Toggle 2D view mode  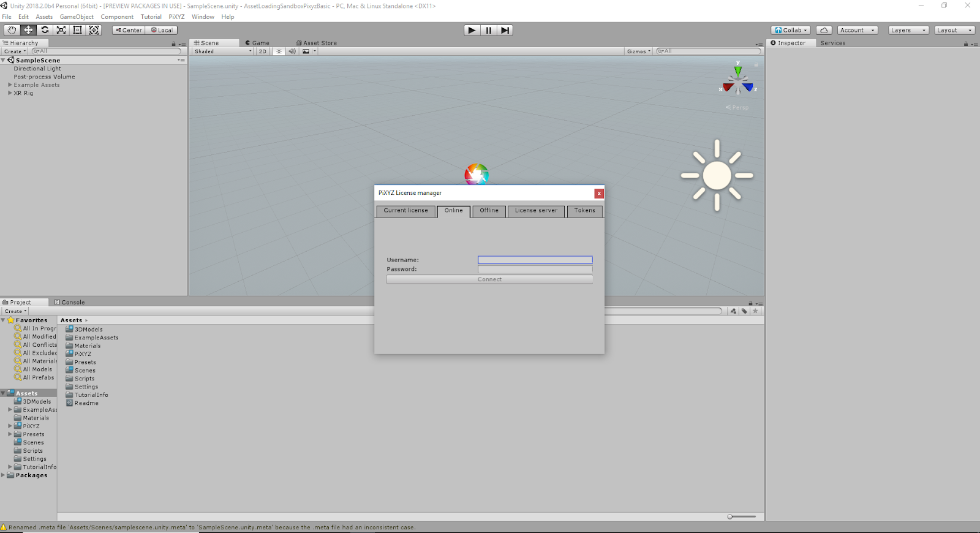pyautogui.click(x=263, y=51)
